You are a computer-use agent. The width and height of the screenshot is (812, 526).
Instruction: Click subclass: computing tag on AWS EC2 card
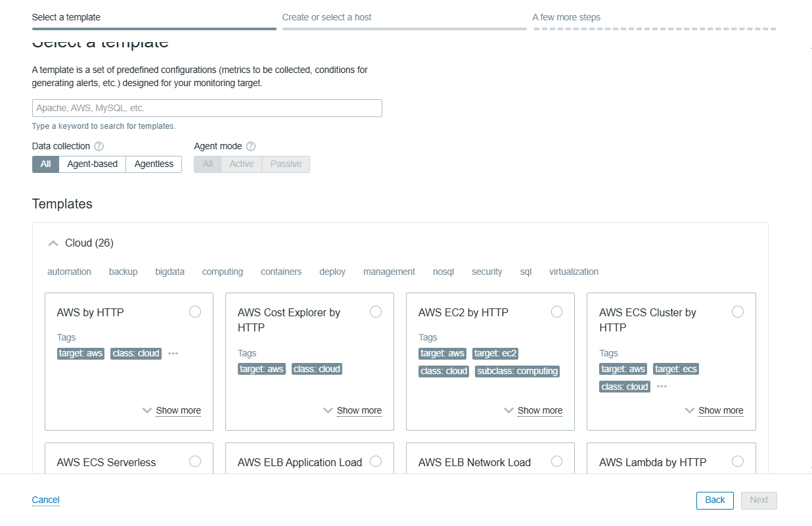(518, 371)
